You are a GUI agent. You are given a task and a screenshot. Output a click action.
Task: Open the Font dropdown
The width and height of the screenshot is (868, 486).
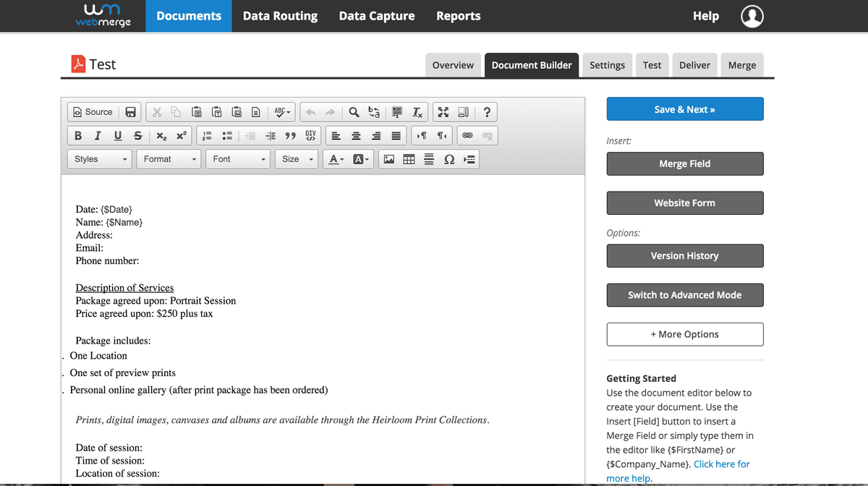click(x=238, y=159)
